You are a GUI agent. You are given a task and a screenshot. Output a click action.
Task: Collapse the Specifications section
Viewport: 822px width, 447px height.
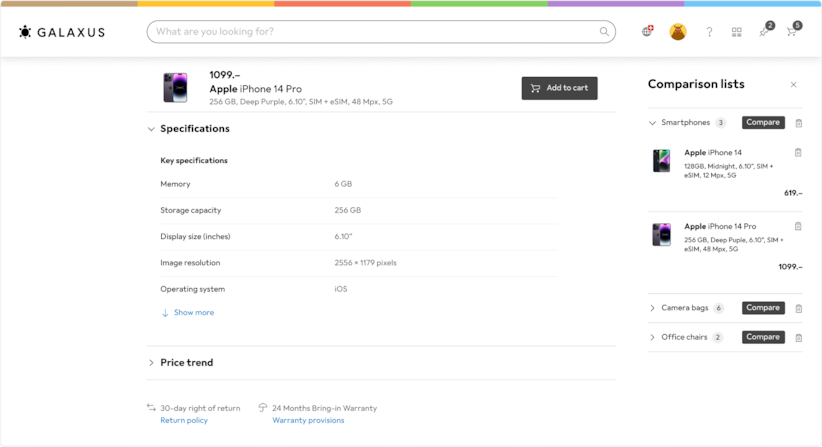coord(152,129)
